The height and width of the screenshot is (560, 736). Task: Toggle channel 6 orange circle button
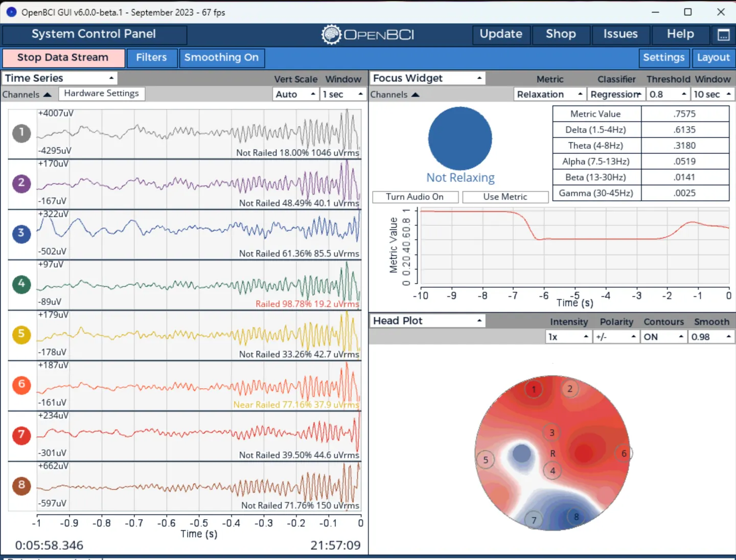[21, 384]
